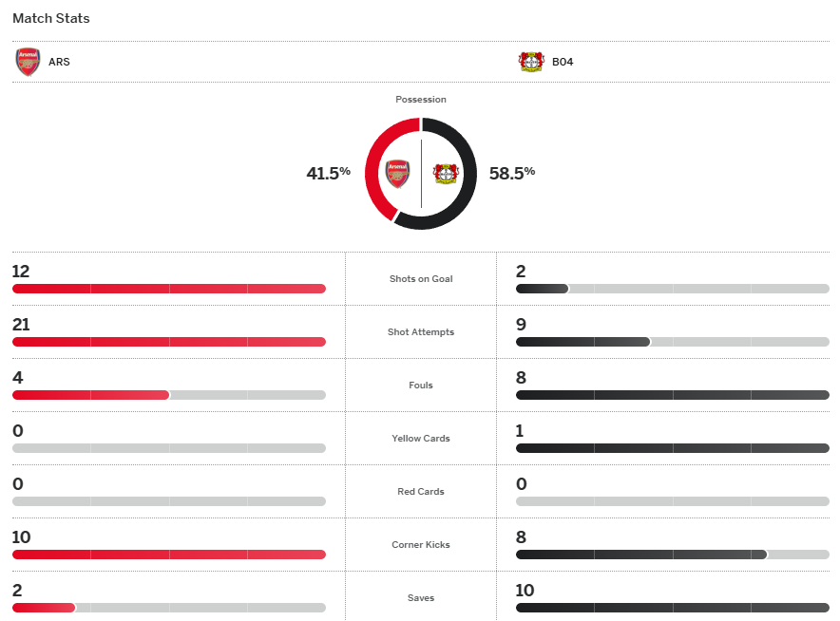The height and width of the screenshot is (621, 840).
Task: Click the 41.5% possession value
Action: [328, 173]
